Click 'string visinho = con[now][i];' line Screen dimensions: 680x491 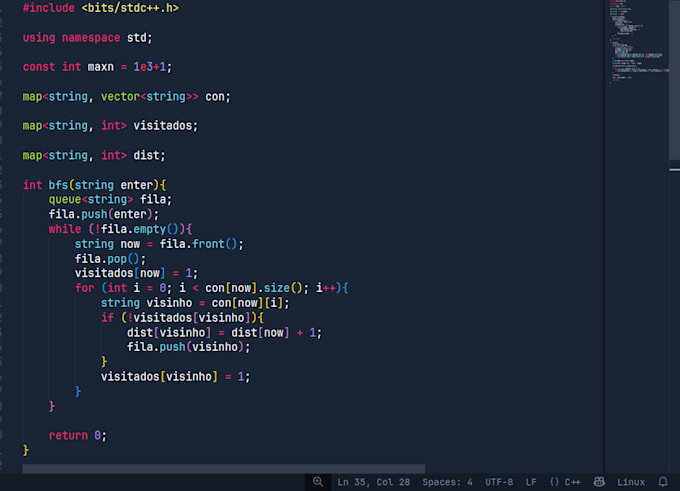tap(195, 303)
